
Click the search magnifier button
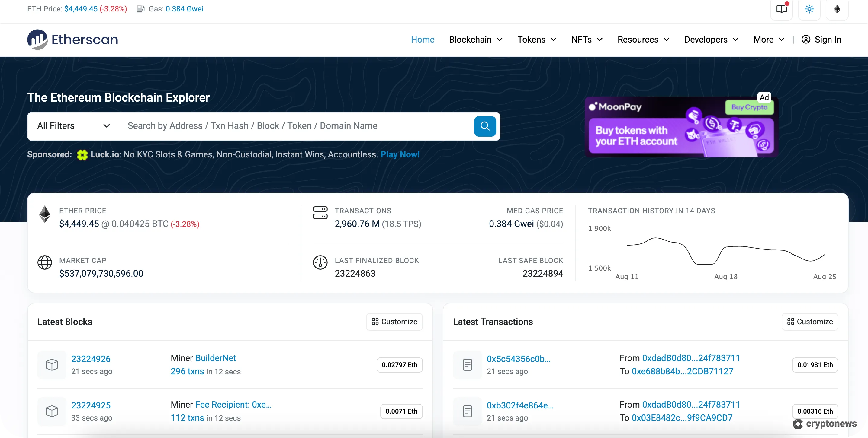[x=484, y=126]
